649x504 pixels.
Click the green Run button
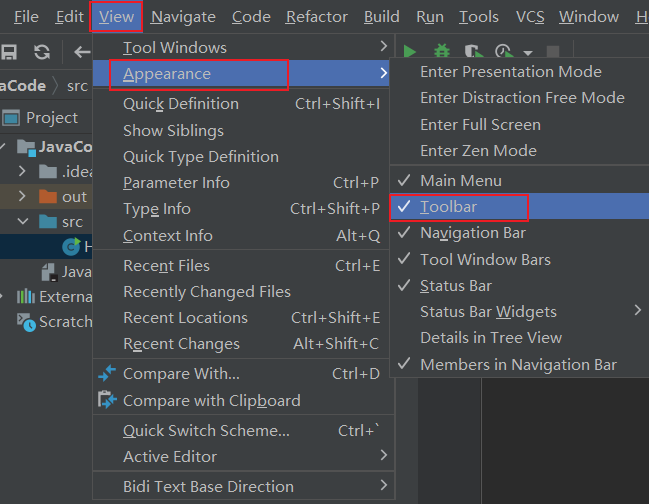[410, 51]
